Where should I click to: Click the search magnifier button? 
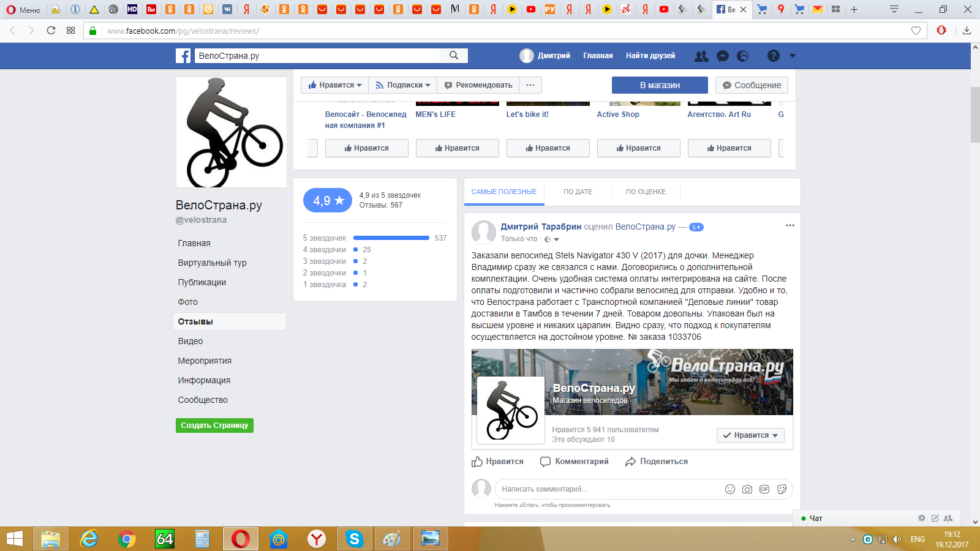click(x=454, y=55)
